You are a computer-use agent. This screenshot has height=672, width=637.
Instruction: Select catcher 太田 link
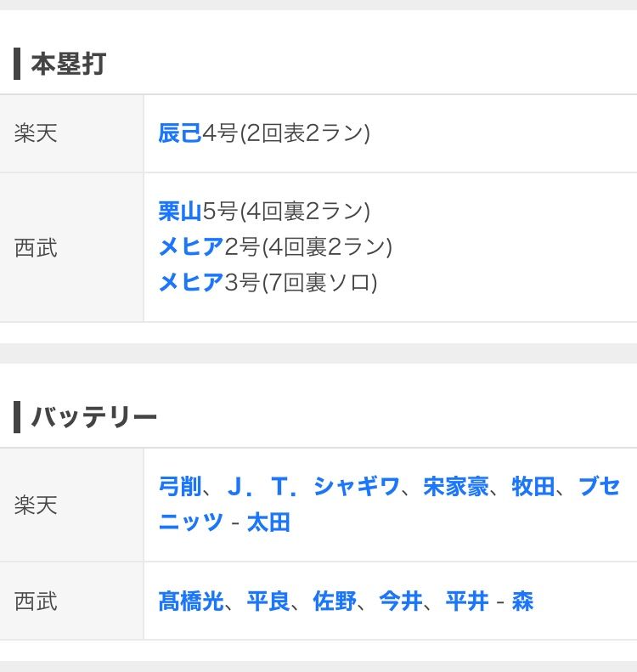[x=268, y=522]
